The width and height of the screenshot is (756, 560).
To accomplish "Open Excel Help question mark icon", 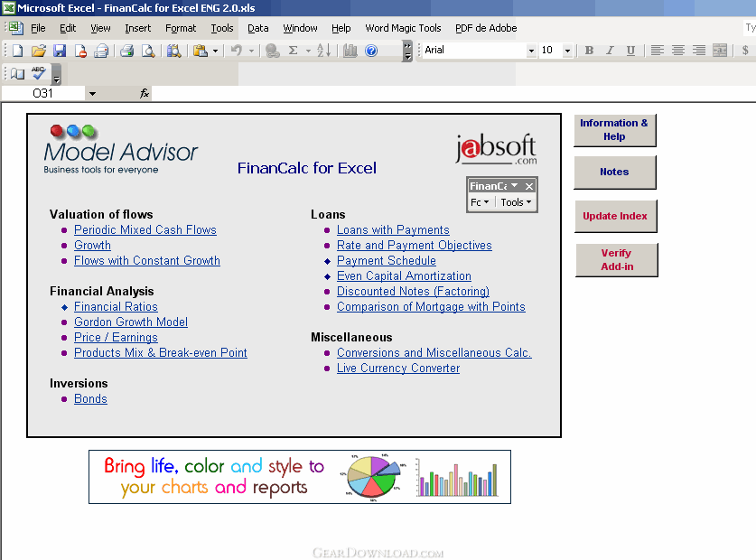I will tap(371, 51).
